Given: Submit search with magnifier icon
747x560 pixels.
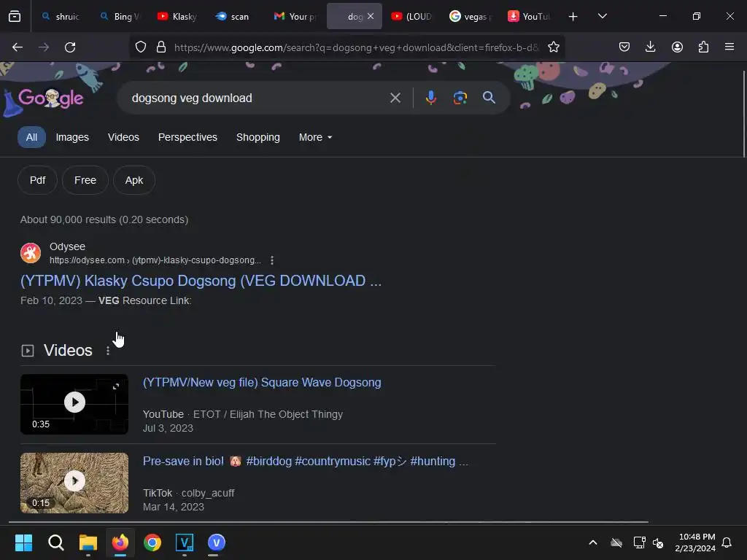Looking at the screenshot, I should pos(489,98).
